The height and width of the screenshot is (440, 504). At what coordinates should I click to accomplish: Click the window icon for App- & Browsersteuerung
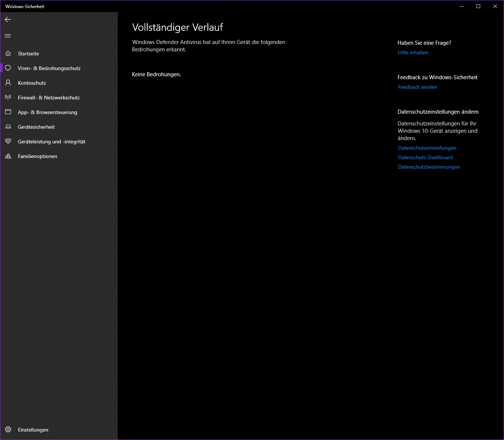click(8, 112)
